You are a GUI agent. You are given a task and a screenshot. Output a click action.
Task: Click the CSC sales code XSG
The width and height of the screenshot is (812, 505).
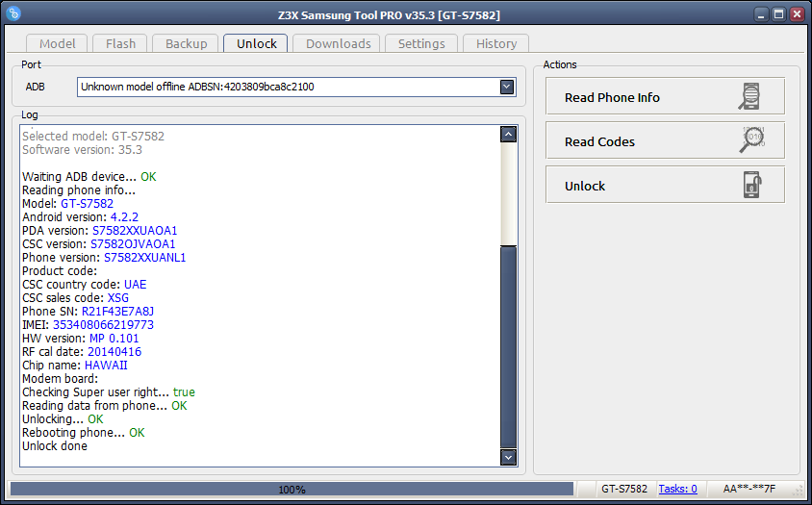[118, 298]
